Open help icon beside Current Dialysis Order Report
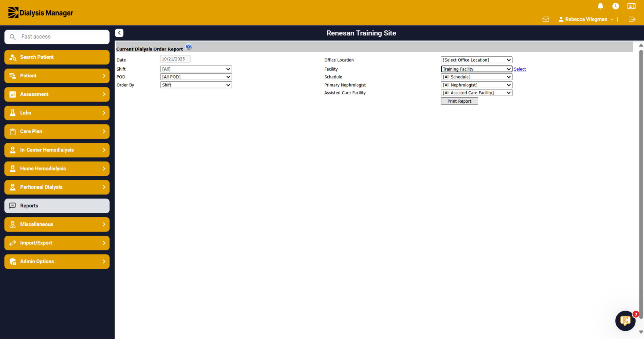644x339 pixels. pos(189,47)
